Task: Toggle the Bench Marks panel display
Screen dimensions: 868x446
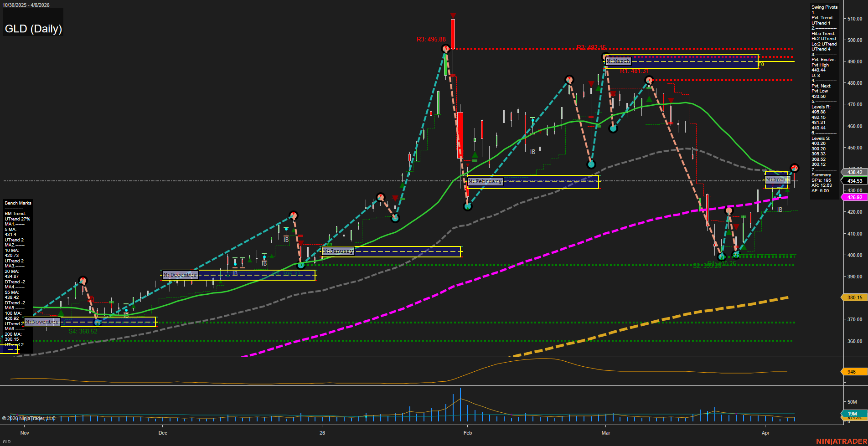Action: 17,203
